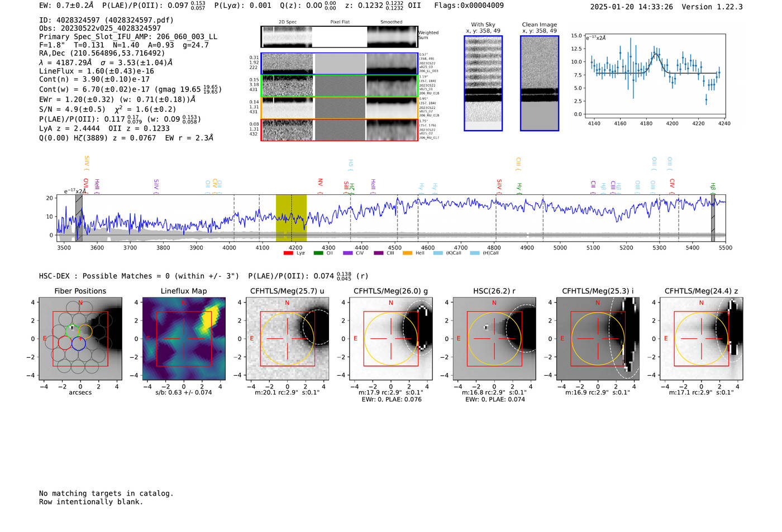Click the EWr: 0, PLAE: 0.076 caption

tap(391, 400)
